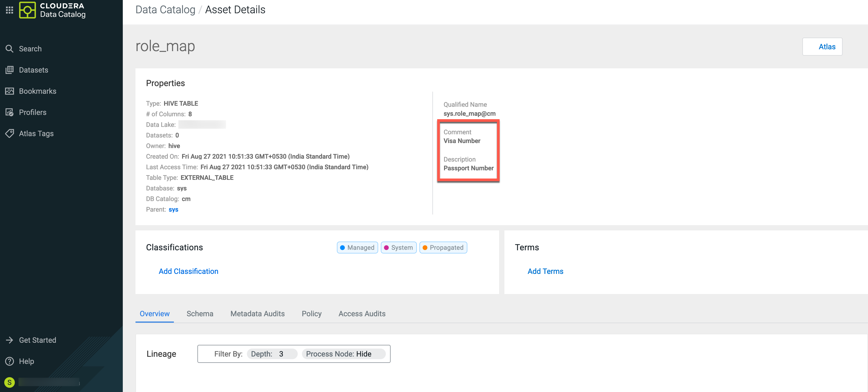Toggle the Propagated classification filter

coord(443,248)
